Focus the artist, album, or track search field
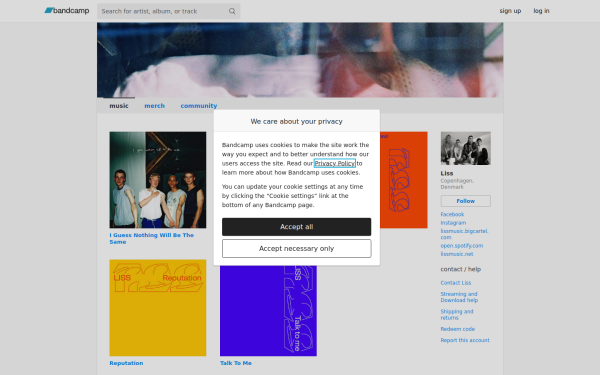Viewport: 600px width, 375px height. click(168, 11)
